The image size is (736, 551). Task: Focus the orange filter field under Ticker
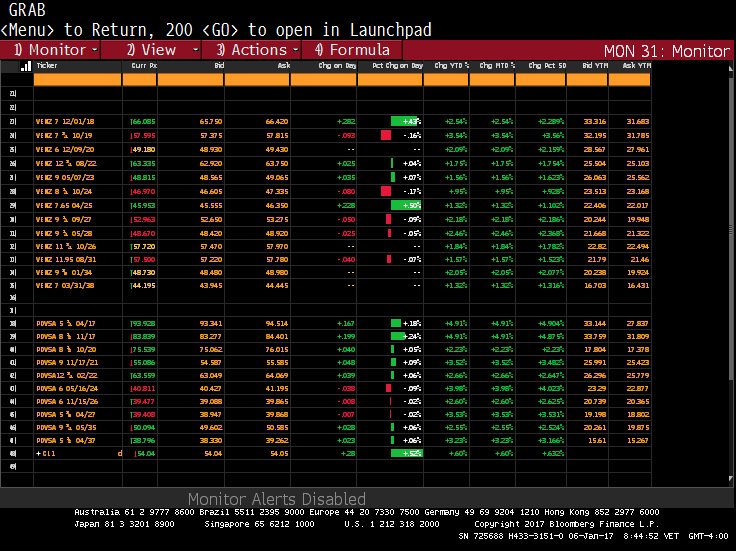coord(77,80)
